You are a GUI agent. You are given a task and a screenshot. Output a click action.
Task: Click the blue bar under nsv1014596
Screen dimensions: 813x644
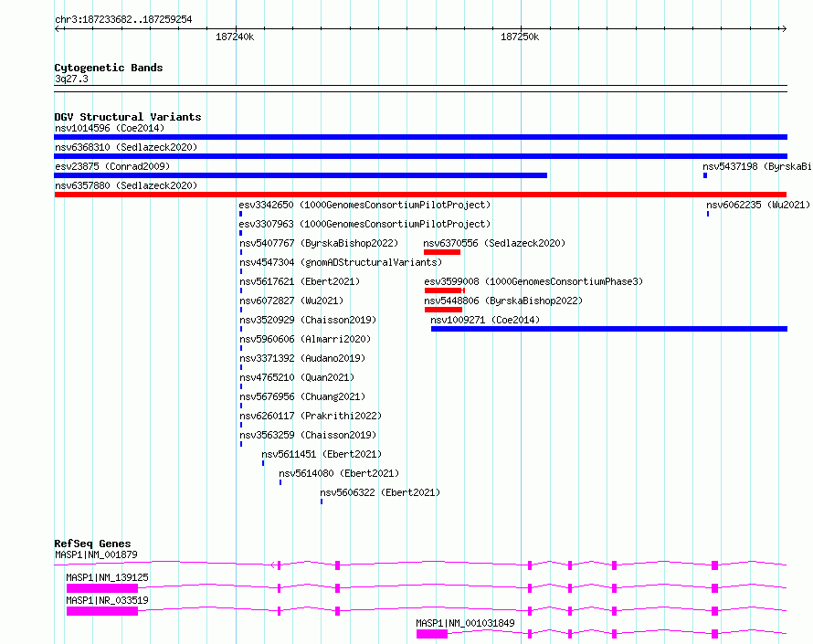pos(420,137)
